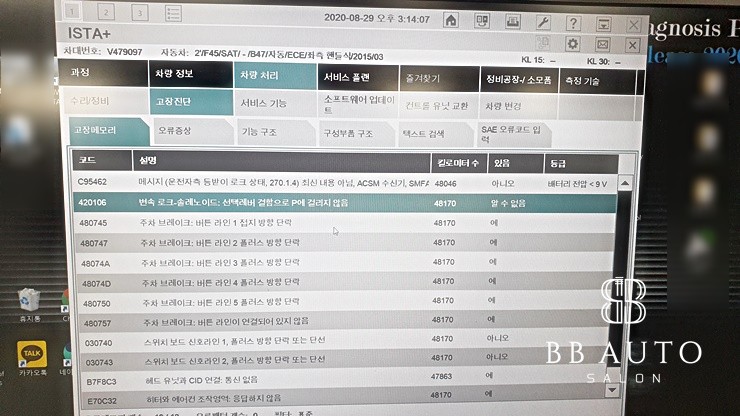Screen dimensions: 740x416
Task: Select 컨트롤 유닛 교환 sub-tab
Action: [439, 106]
